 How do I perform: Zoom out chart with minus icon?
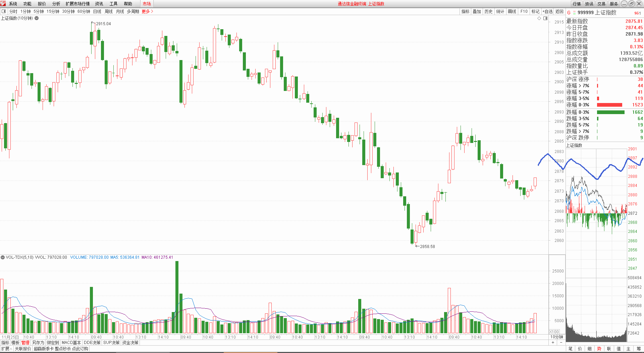[561, 343]
